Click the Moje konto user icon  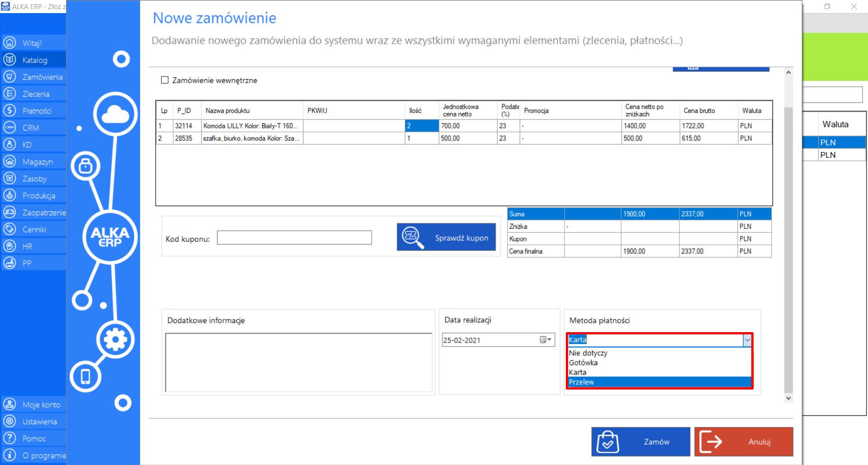(x=9, y=404)
